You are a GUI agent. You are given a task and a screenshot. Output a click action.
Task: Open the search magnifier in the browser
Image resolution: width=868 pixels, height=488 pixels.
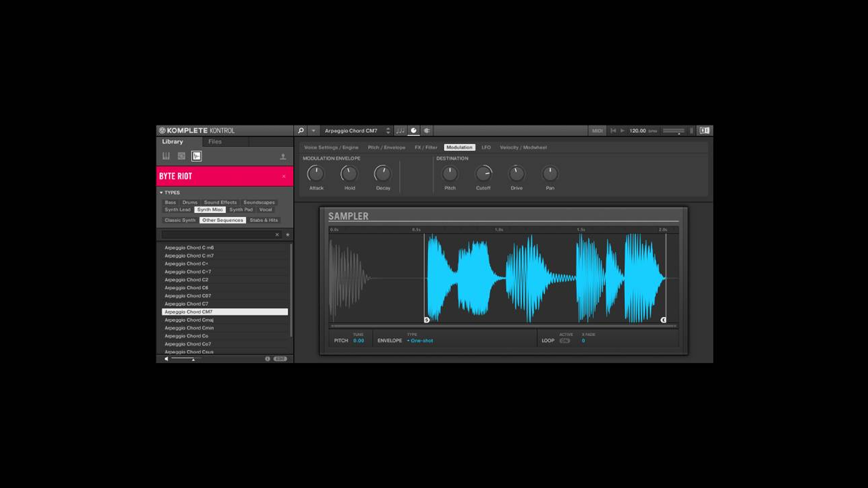tap(300, 130)
